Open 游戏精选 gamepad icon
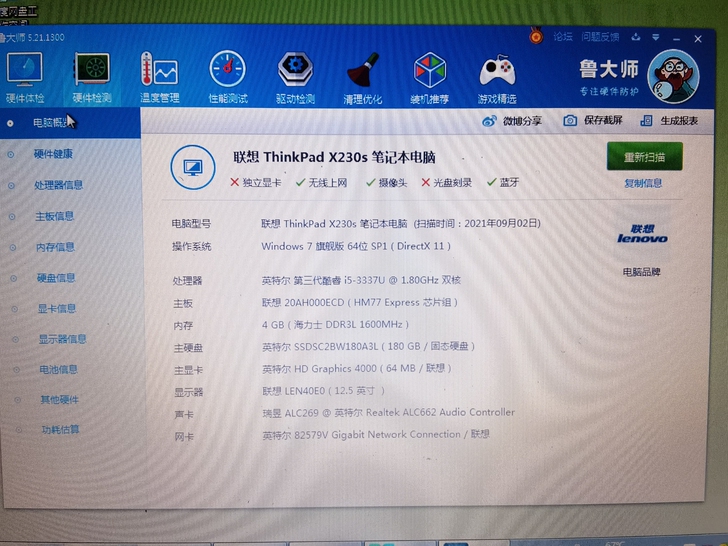The height and width of the screenshot is (546, 728). 497,79
